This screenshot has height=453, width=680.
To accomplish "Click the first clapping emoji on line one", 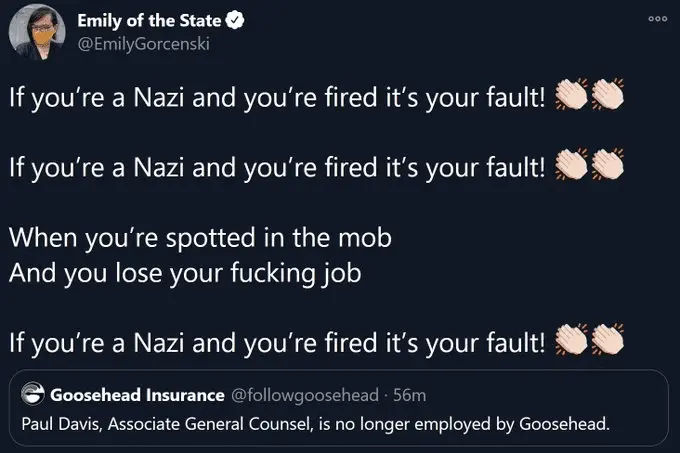I will point(571,100).
